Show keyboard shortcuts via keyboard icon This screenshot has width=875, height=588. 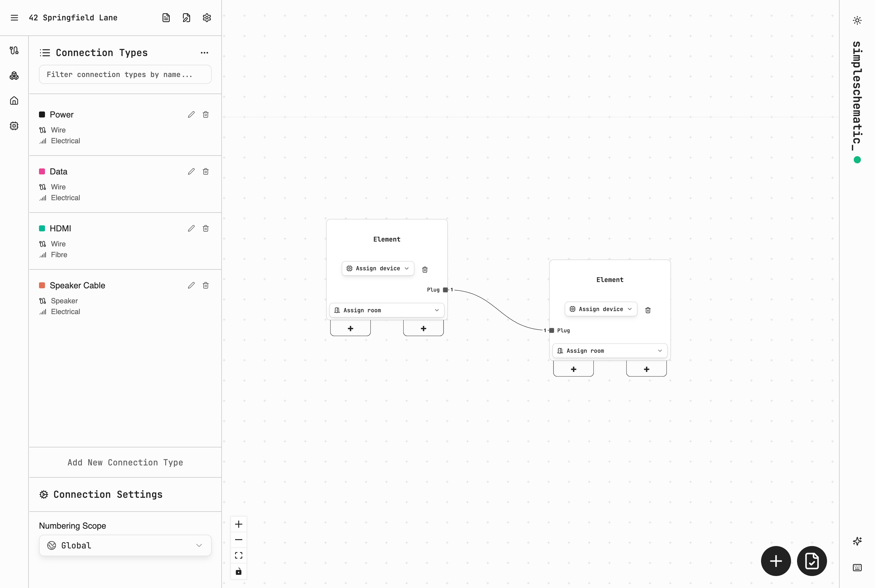coord(857,567)
